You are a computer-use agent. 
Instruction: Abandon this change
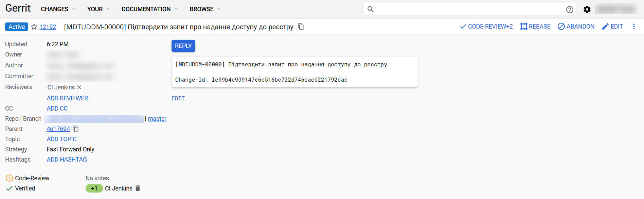point(576,27)
